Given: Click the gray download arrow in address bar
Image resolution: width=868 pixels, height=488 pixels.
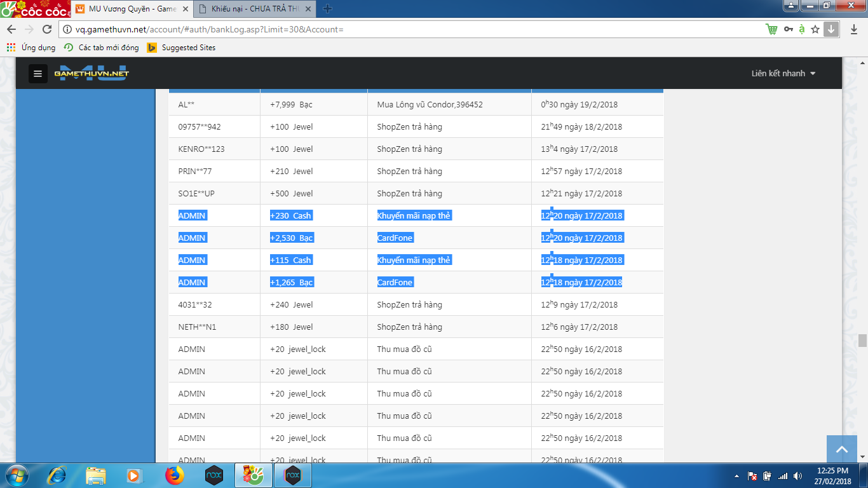Looking at the screenshot, I should pos(831,29).
